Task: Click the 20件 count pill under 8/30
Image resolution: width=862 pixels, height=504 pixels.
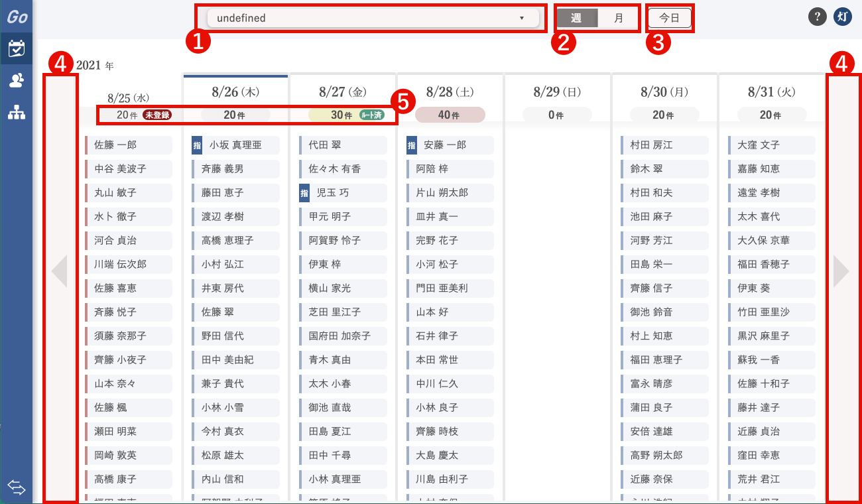Action: [x=664, y=115]
